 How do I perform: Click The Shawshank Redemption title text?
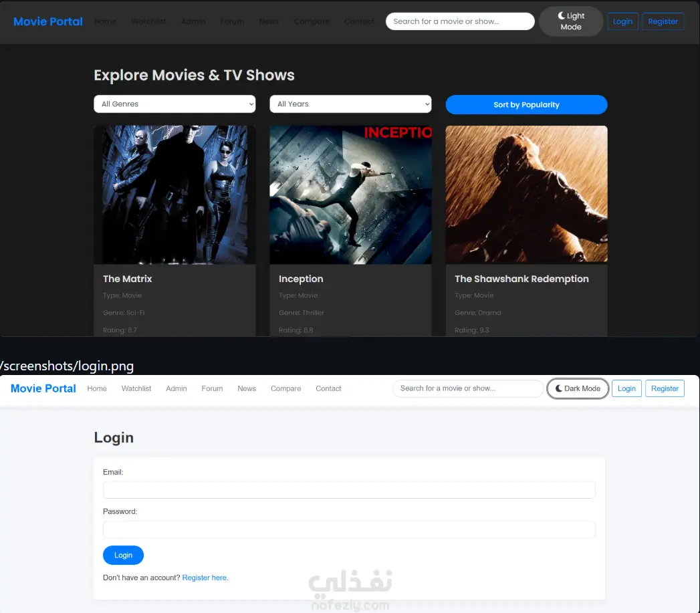tap(521, 279)
